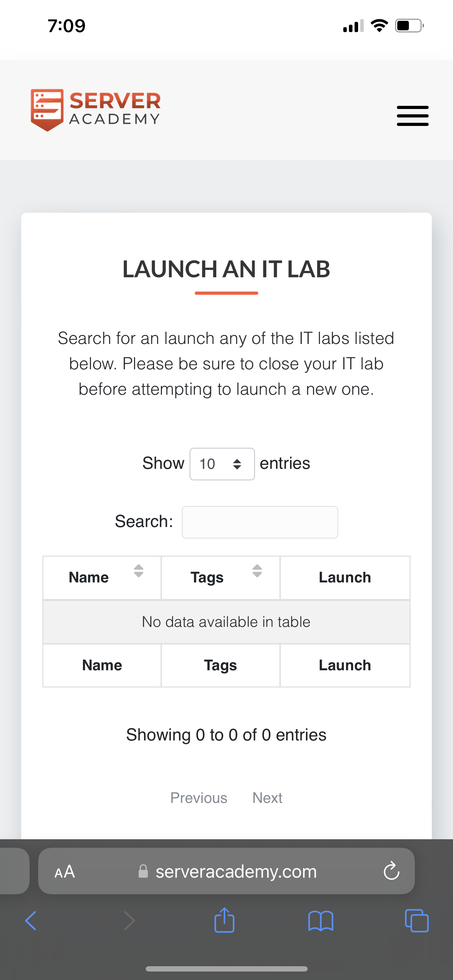Open the AA reader options

pyautogui.click(x=65, y=872)
